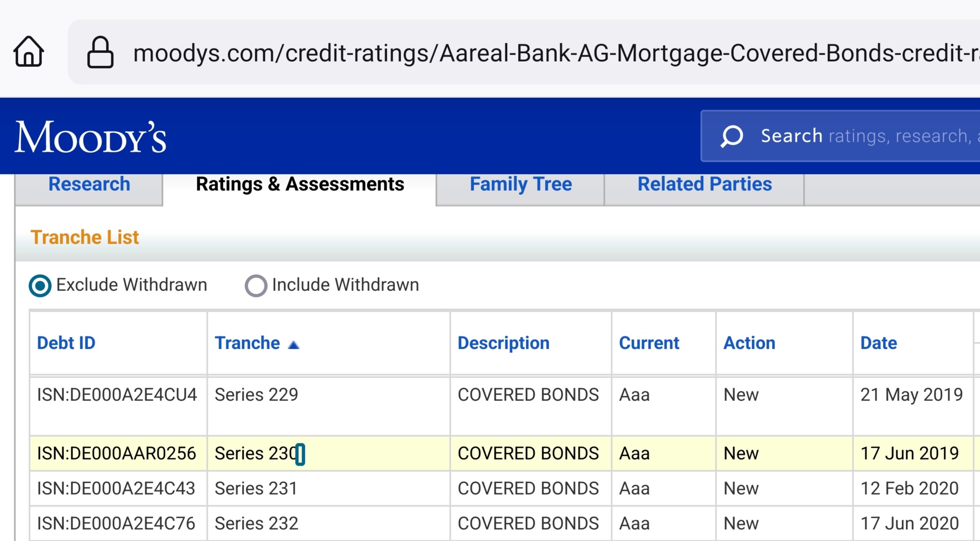Sort table by Debt ID column
Screen dimensions: 980x541
[66, 343]
